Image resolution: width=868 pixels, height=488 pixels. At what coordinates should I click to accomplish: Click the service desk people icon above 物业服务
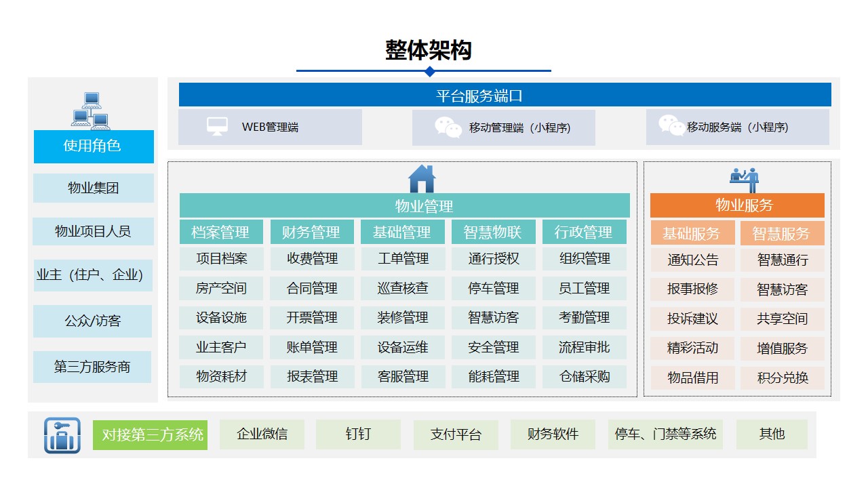(744, 180)
